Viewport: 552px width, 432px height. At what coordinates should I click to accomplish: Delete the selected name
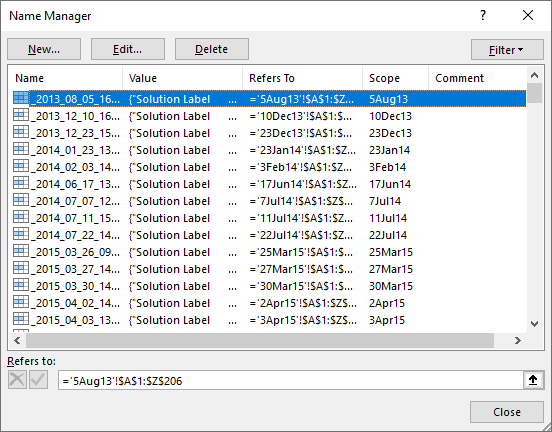[212, 49]
